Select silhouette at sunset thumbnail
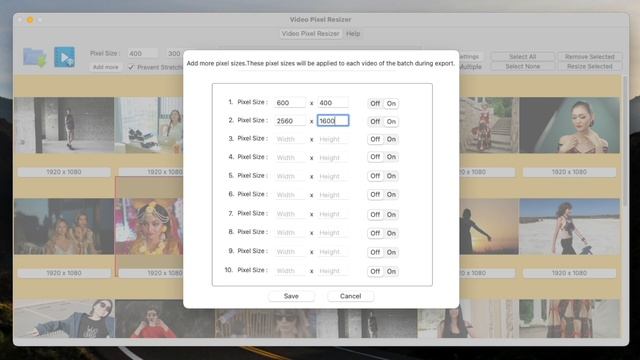Viewport: 640px width, 360px height. coord(489,227)
